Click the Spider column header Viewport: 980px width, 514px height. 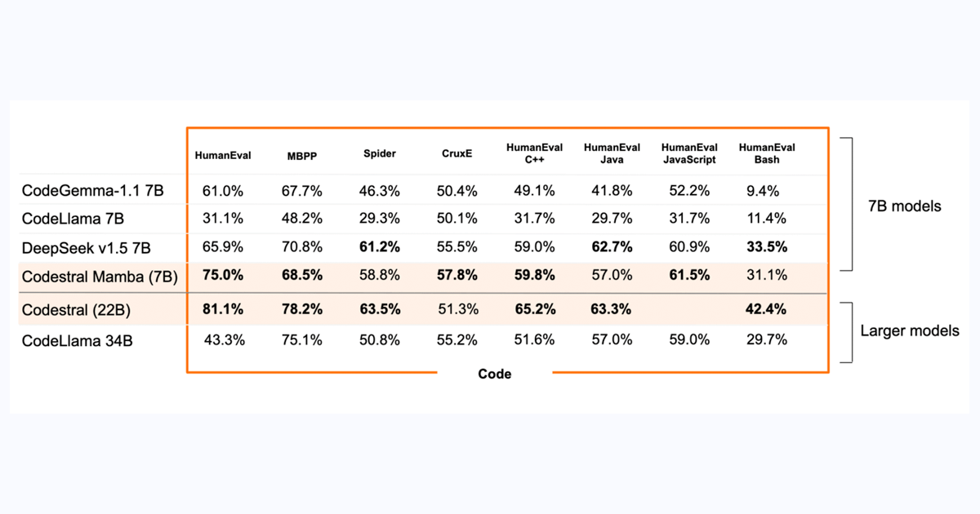380,153
